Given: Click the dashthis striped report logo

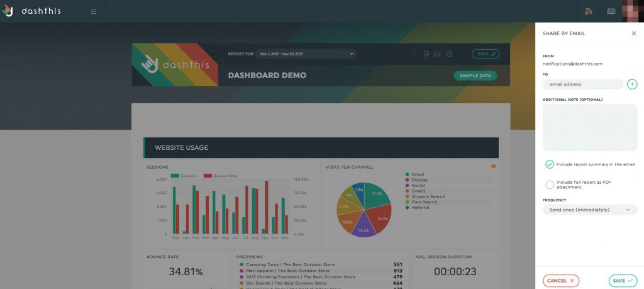Looking at the screenshot, I should [x=175, y=65].
